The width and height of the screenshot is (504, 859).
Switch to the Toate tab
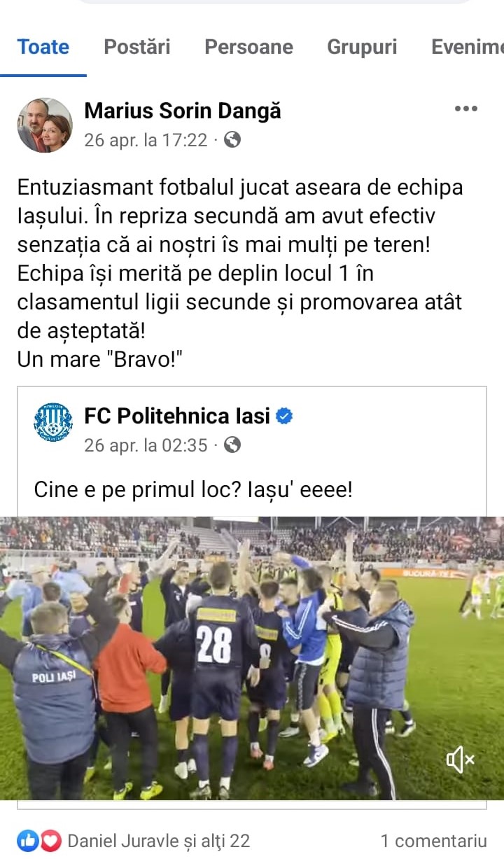click(43, 47)
